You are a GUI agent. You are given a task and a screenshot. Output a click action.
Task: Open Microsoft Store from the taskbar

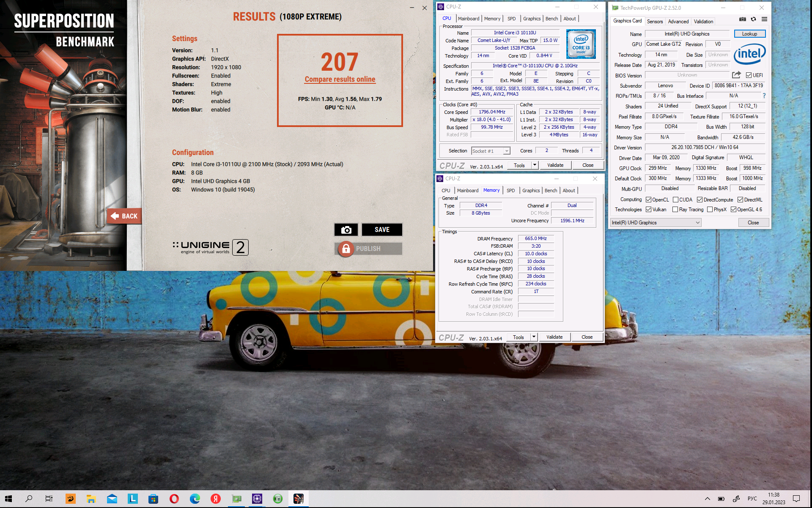click(x=153, y=499)
